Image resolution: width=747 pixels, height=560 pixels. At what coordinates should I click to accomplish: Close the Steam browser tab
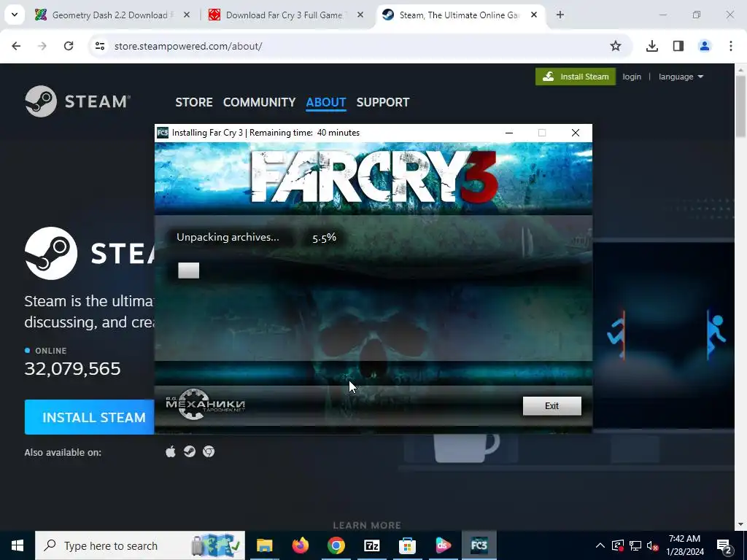point(534,15)
